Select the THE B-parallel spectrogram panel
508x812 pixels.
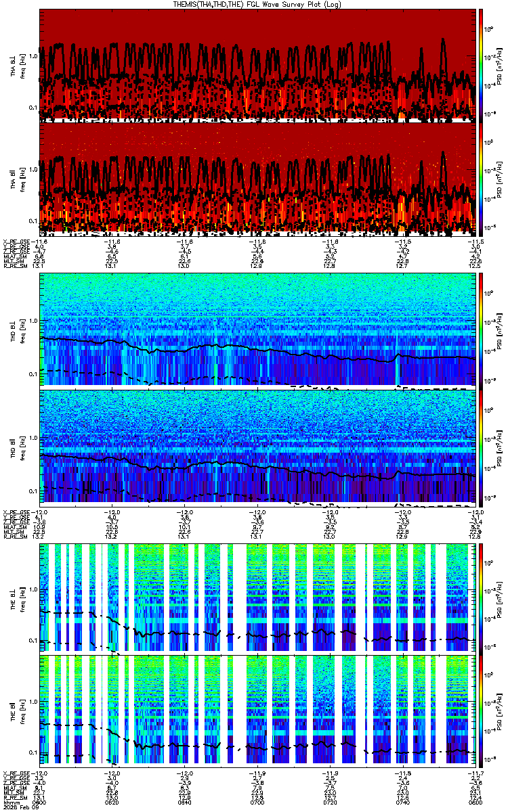tap(257, 711)
